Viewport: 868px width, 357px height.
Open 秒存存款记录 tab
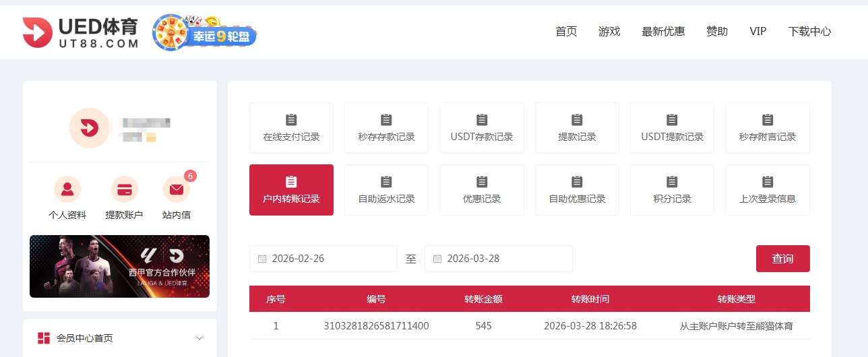(x=386, y=128)
